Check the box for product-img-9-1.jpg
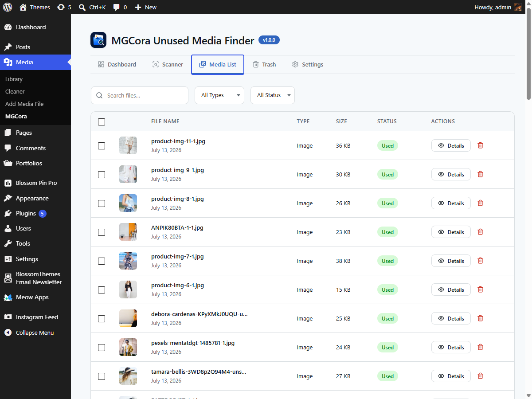Screen dimensions: 532x399 click(x=102, y=174)
